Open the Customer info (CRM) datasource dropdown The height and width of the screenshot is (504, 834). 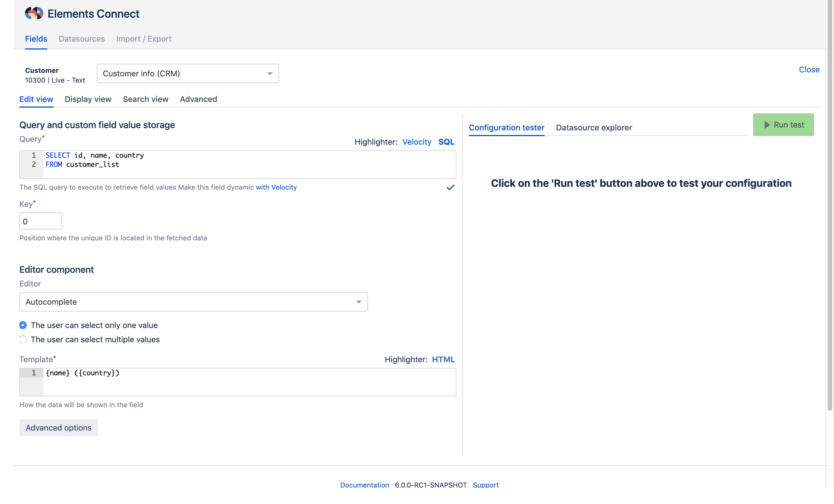click(x=187, y=73)
